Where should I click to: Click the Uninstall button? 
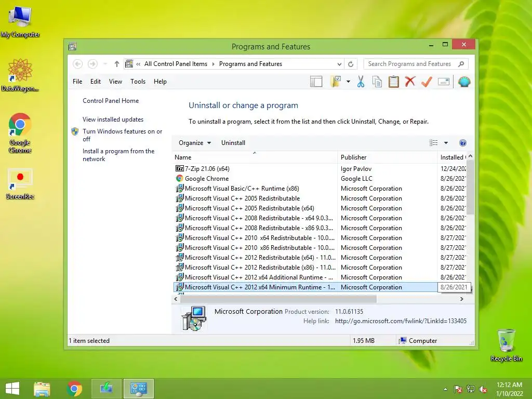[x=233, y=143]
